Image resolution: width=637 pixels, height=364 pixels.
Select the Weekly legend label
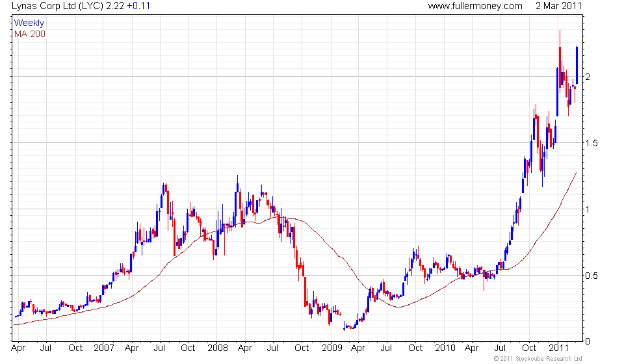coord(29,23)
